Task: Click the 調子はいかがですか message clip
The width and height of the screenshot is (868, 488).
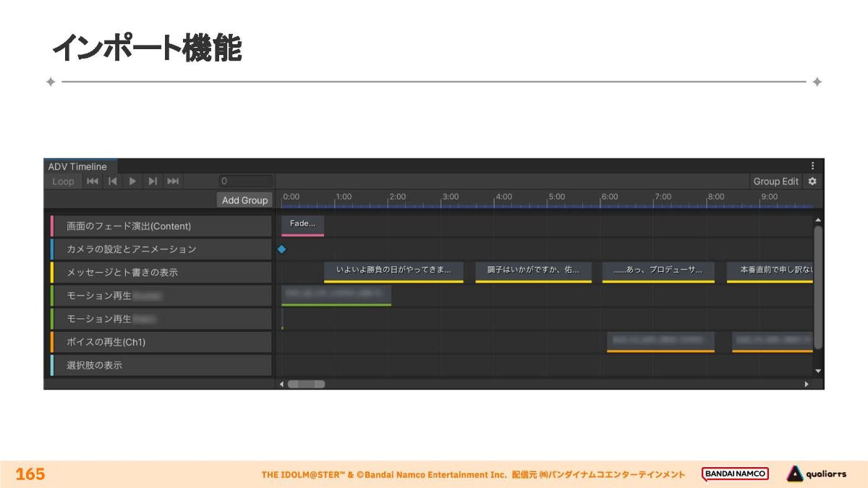Action: coord(533,270)
